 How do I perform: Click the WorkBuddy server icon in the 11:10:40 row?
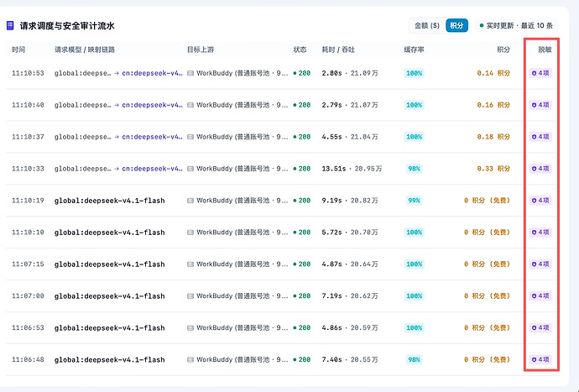[x=190, y=105]
